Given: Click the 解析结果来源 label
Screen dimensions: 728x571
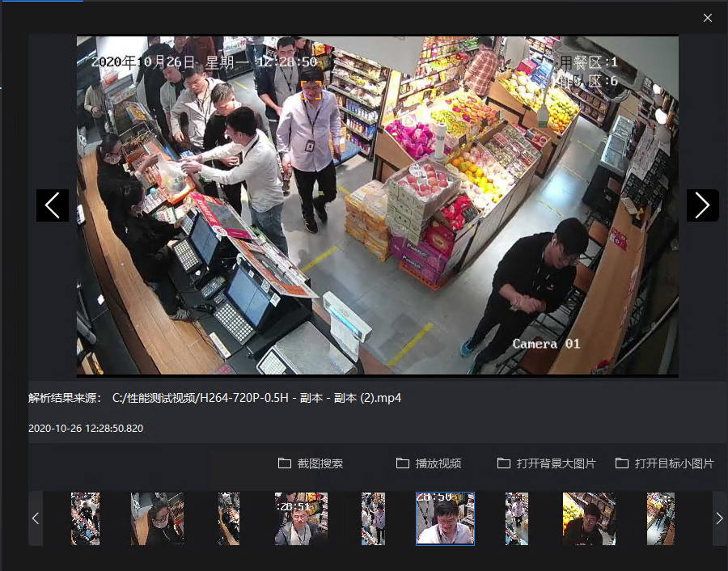Looking at the screenshot, I should (65, 398).
